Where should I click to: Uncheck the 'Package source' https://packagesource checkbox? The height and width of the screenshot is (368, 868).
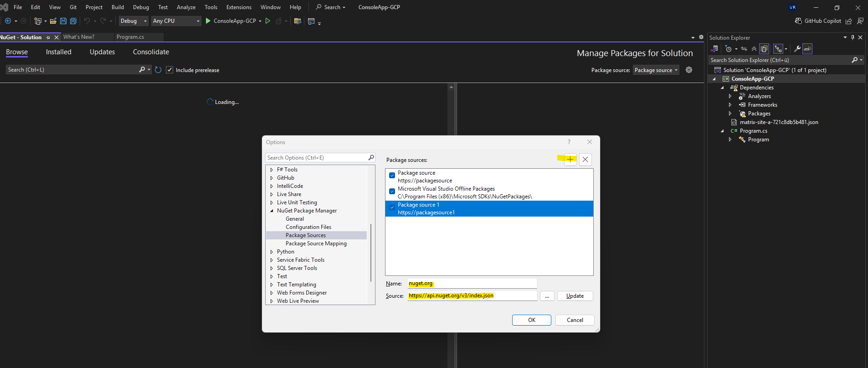[x=392, y=176]
